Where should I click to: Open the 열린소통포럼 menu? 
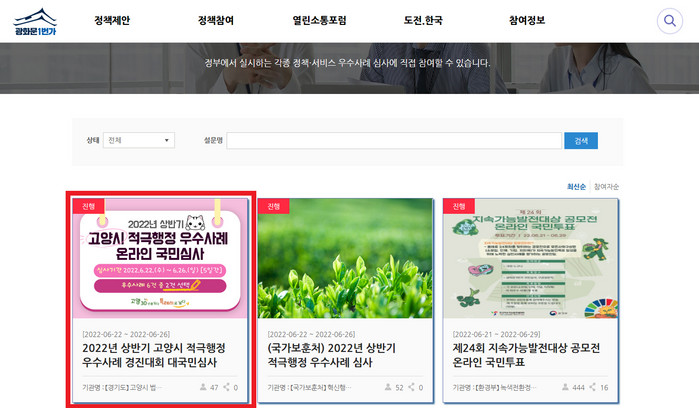tap(320, 21)
